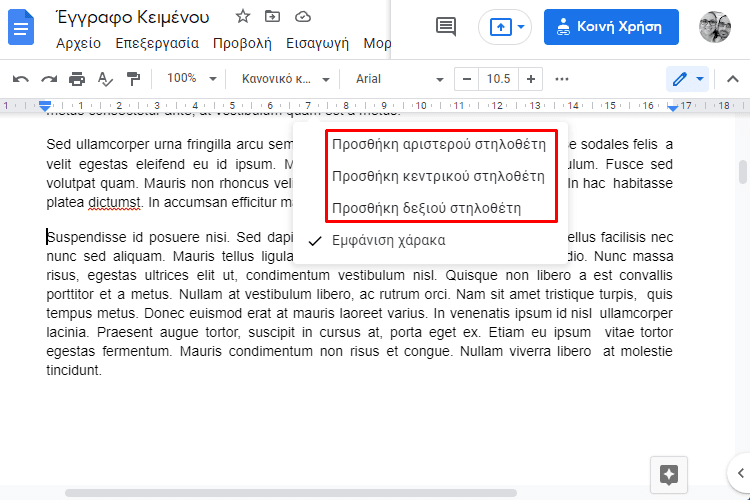Expand the editing mode dropdown arrow
Viewport: 750px width, 500px height.
pyautogui.click(x=700, y=79)
